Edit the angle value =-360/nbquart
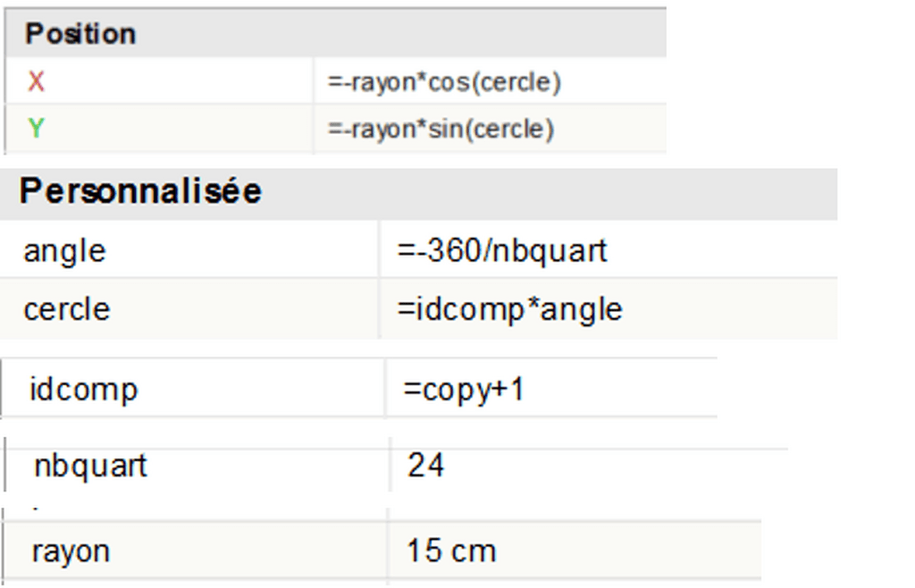The width and height of the screenshot is (915, 588). click(502, 250)
